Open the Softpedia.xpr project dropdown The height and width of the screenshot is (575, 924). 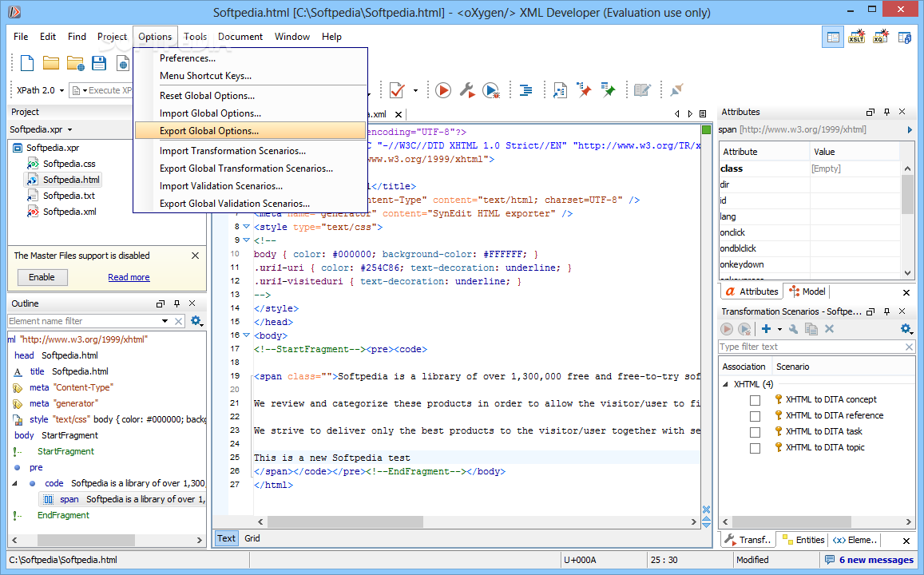click(x=70, y=129)
